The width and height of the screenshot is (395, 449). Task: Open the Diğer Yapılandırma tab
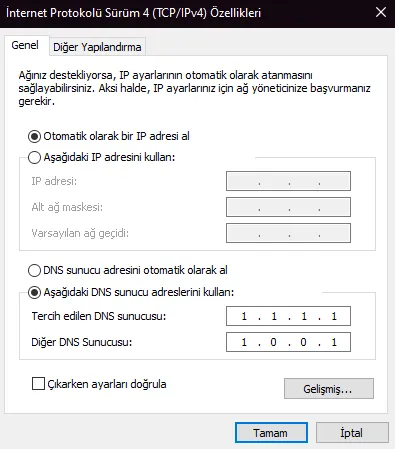[x=97, y=47]
